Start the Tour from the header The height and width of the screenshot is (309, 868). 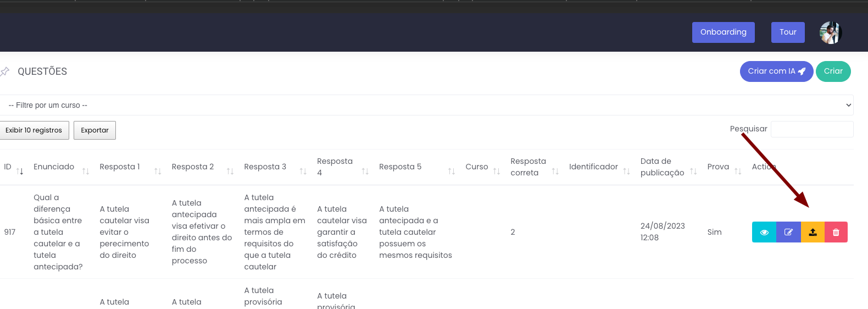[788, 32]
